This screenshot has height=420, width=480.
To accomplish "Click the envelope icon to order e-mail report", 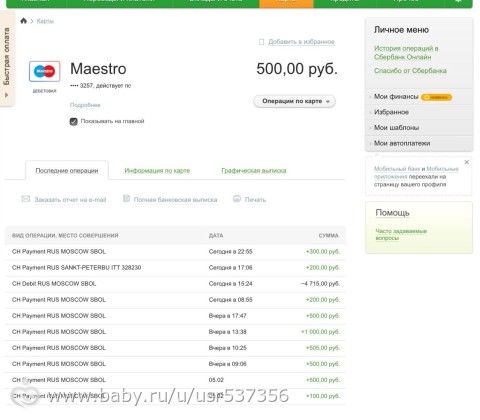I will click(x=26, y=199).
